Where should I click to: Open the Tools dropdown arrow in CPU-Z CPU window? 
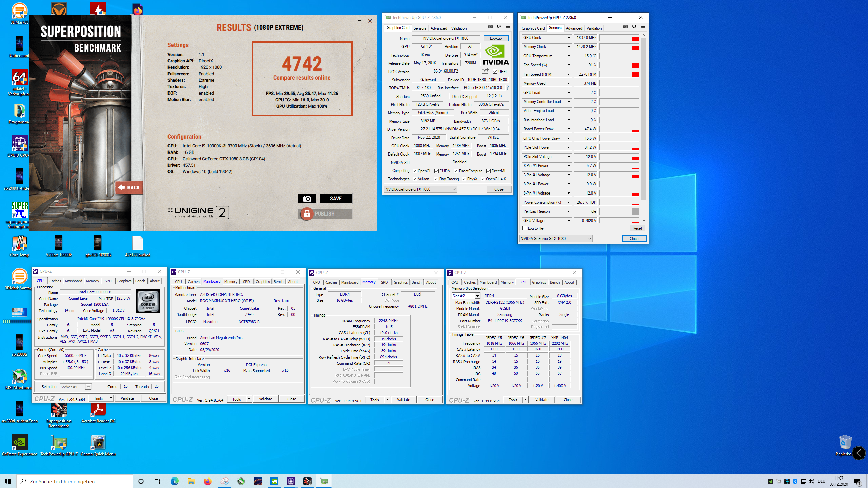click(111, 398)
